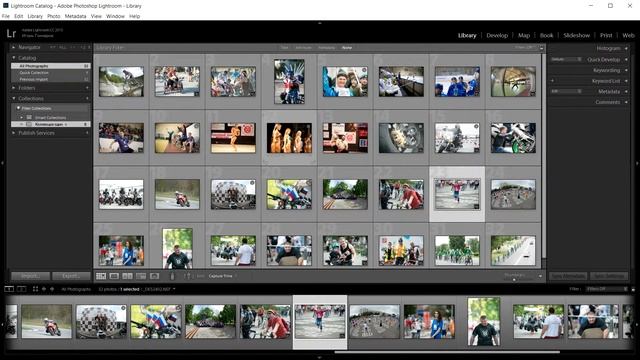Expand Smart Collections set
The image size is (640, 360).
point(22,118)
